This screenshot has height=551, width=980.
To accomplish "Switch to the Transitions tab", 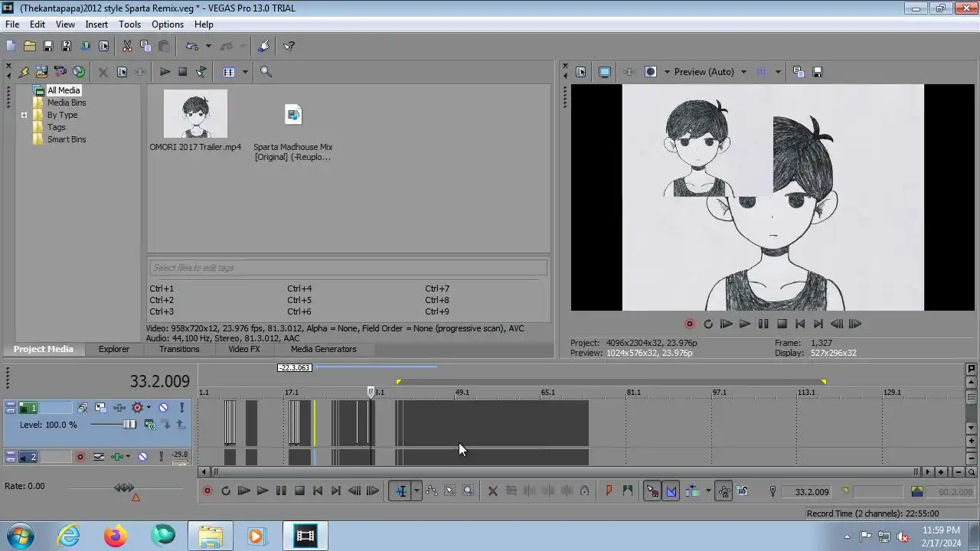I will (x=179, y=349).
